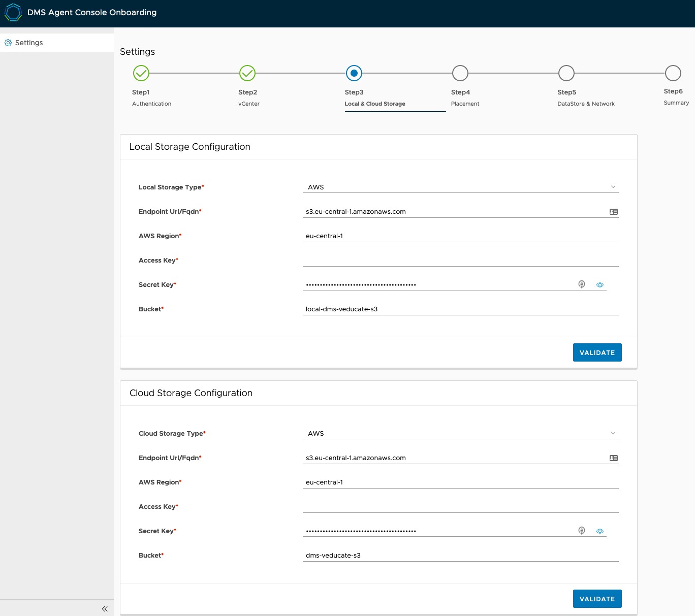Validate the Local Storage Configuration
695x616 pixels.
pos(597,352)
